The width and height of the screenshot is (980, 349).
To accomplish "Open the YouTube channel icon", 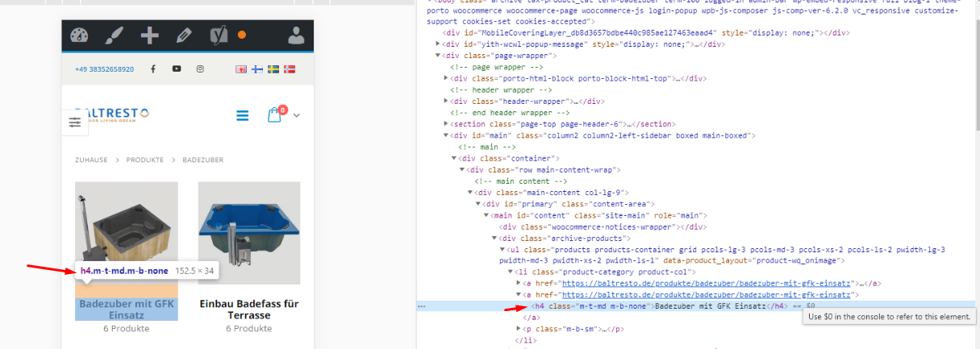I will [177, 69].
